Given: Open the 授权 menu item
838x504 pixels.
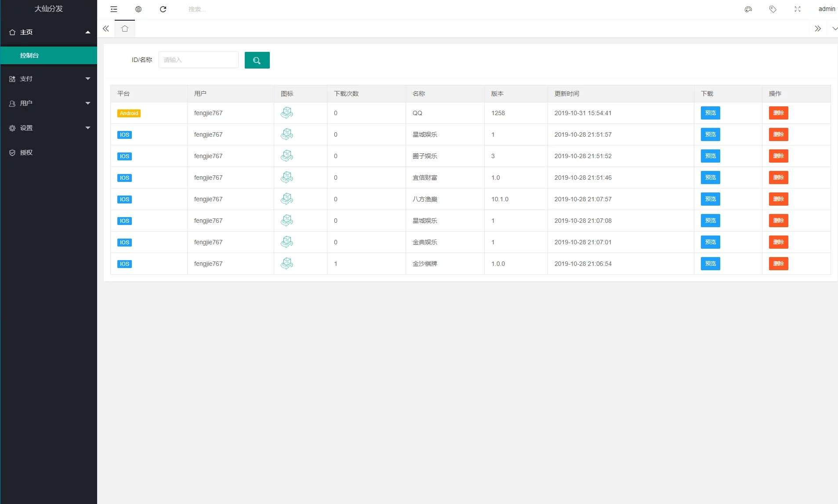Looking at the screenshot, I should (26, 152).
